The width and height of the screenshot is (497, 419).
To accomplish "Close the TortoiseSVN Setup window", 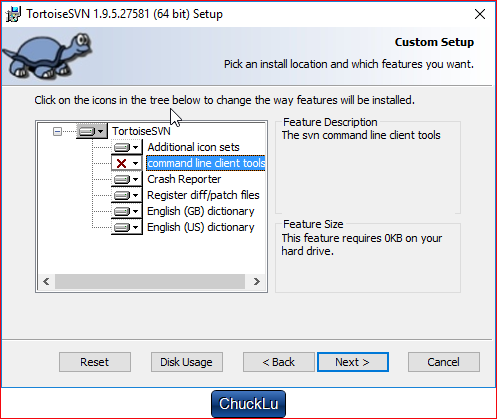I will coord(480,14).
